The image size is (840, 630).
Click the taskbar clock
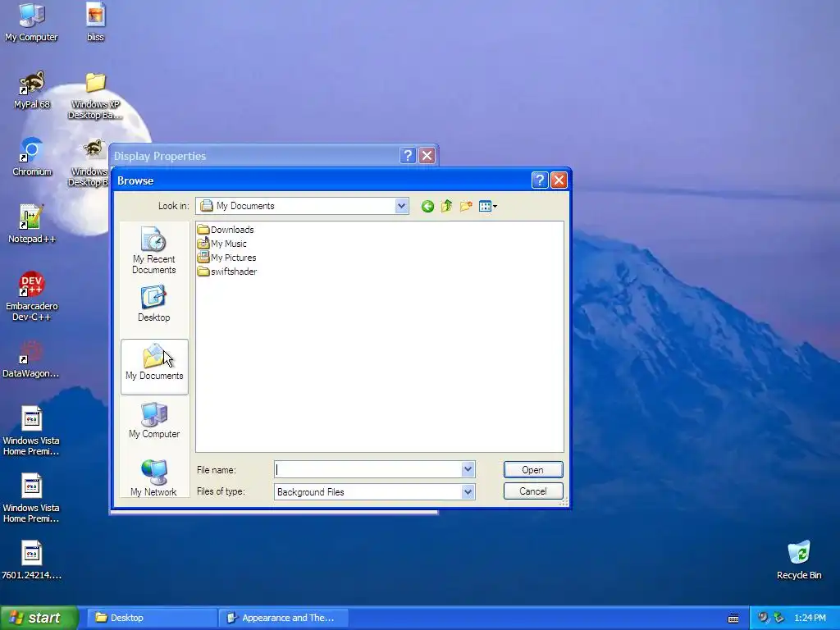point(810,618)
